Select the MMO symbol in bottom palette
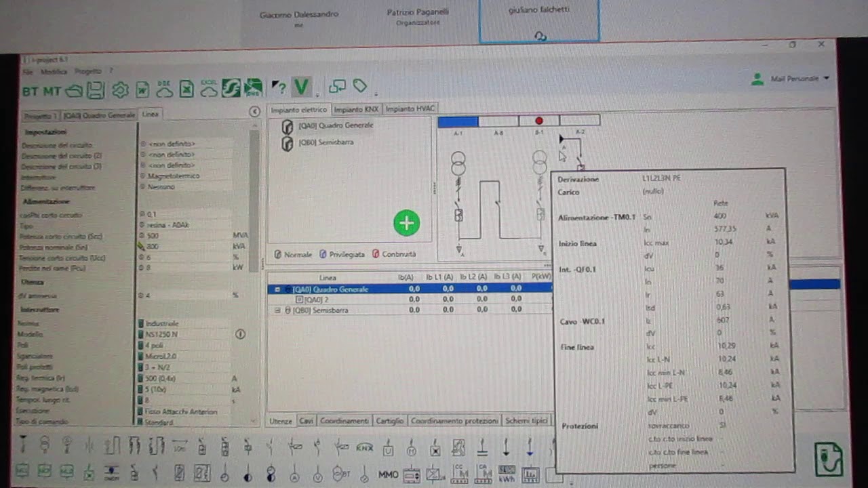The image size is (868, 488). pos(388,474)
